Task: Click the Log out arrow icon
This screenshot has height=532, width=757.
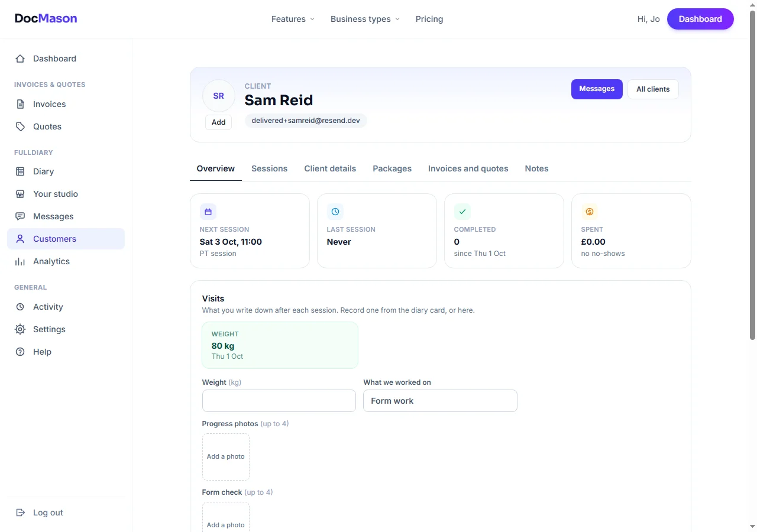Action: pos(20,512)
